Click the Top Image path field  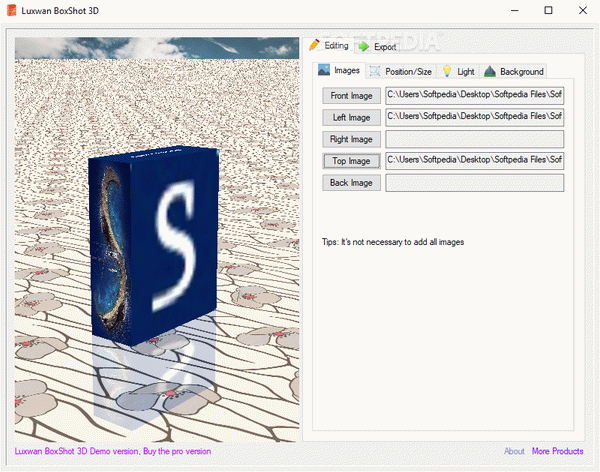point(474,161)
